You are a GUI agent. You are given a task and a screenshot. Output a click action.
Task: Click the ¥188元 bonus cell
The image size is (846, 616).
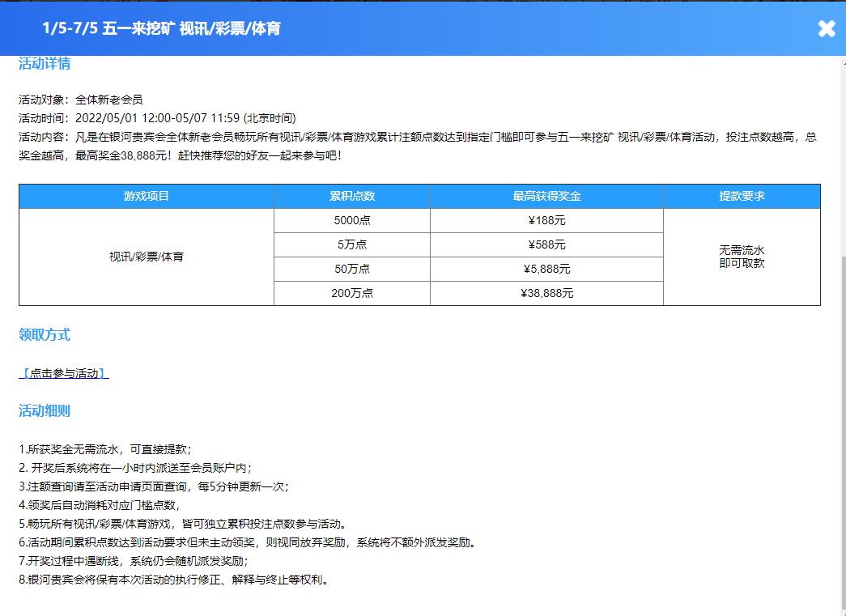[x=546, y=220]
